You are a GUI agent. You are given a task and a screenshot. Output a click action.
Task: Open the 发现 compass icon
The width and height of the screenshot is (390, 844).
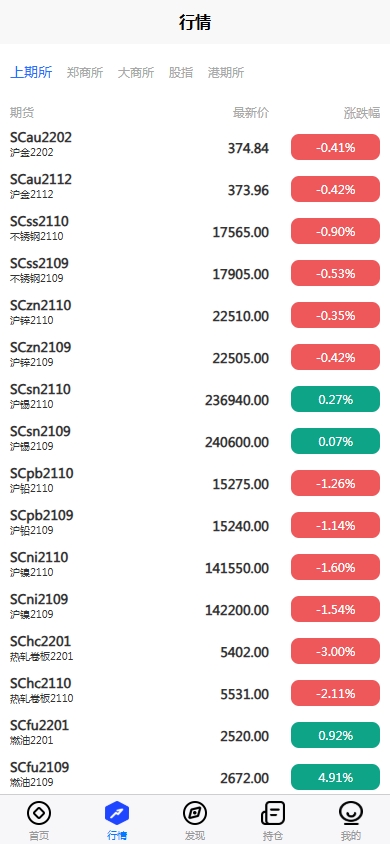(x=195, y=813)
